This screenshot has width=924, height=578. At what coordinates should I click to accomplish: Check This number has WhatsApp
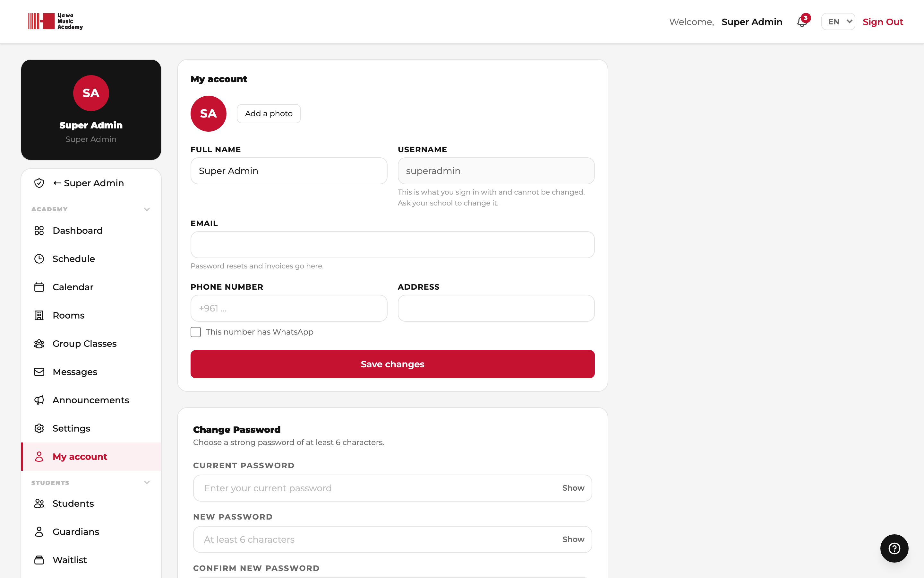pyautogui.click(x=195, y=332)
